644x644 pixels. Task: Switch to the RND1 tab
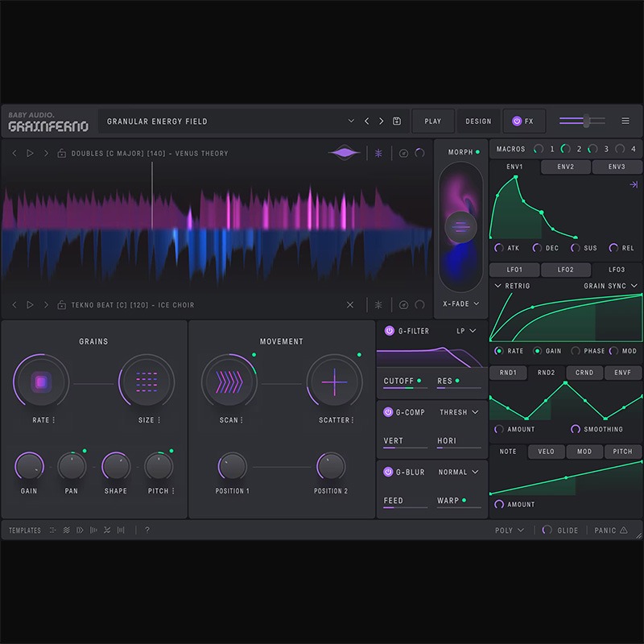click(508, 373)
